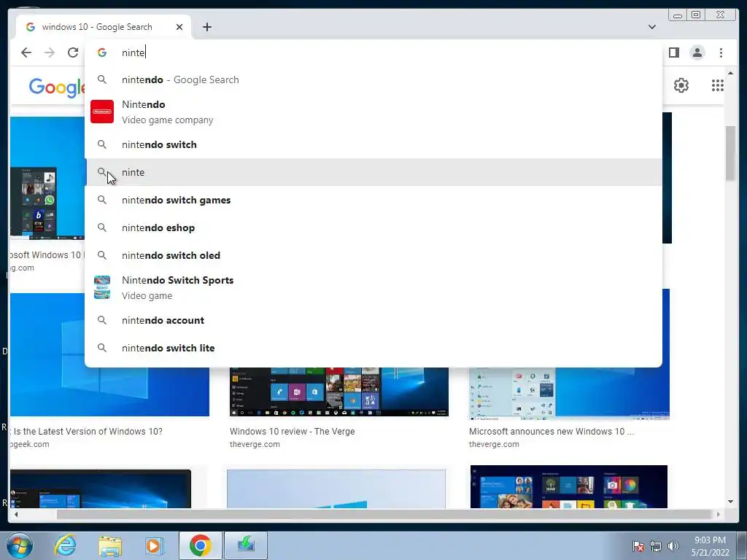The image size is (747, 560).
Task: Choose the Nintendo video game company suggestion
Action: 373,112
